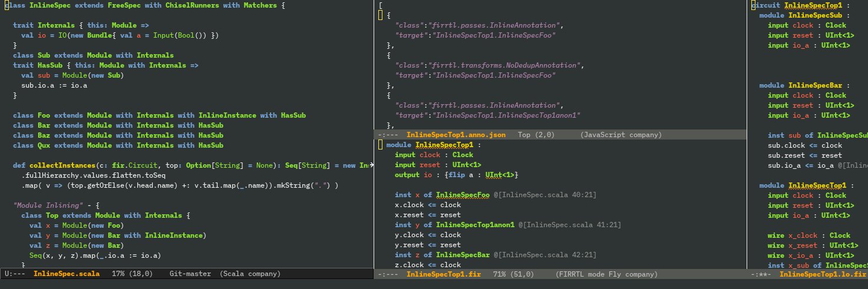Click 'module InlineSpecSub :' in lo.fir pane

click(805, 15)
